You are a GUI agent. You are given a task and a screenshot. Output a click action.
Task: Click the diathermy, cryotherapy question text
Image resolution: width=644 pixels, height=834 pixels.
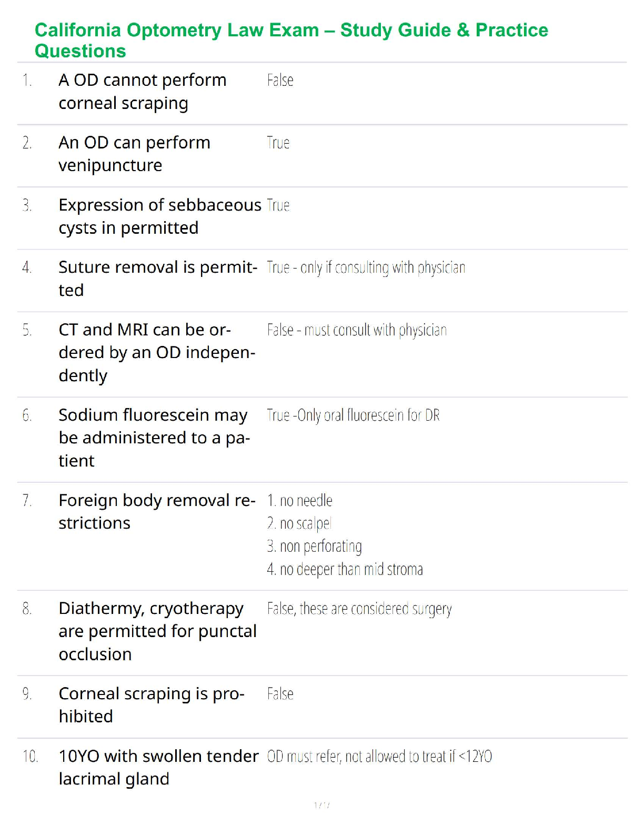pos(157,631)
